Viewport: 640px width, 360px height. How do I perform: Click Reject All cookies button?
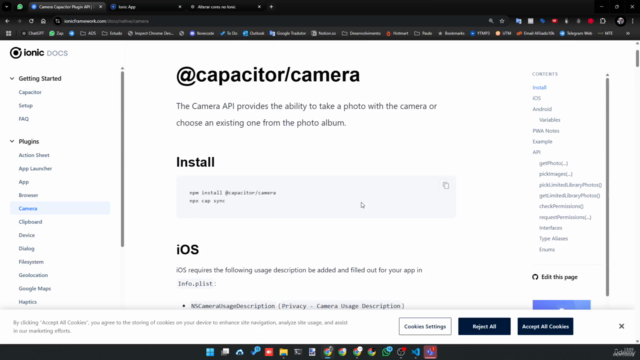click(484, 327)
